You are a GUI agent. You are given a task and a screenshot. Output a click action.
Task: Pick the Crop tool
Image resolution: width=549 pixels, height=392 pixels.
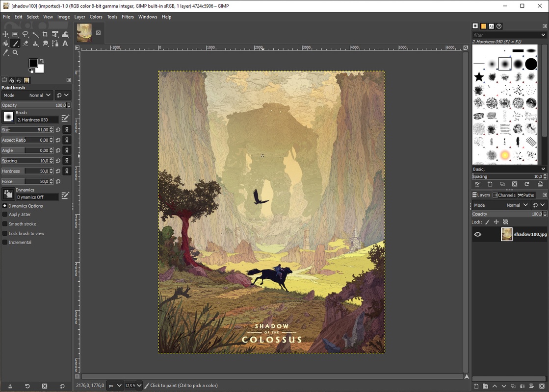45,34
